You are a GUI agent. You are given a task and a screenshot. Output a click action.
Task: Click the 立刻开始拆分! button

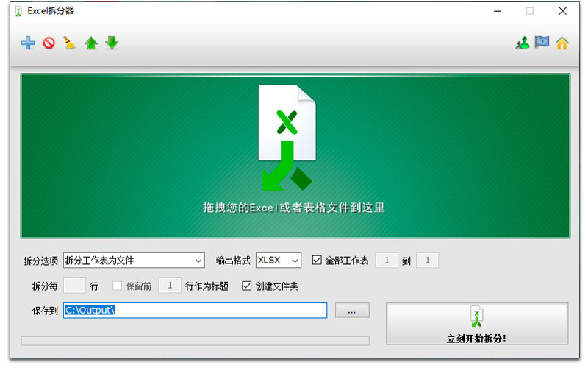coord(477,324)
